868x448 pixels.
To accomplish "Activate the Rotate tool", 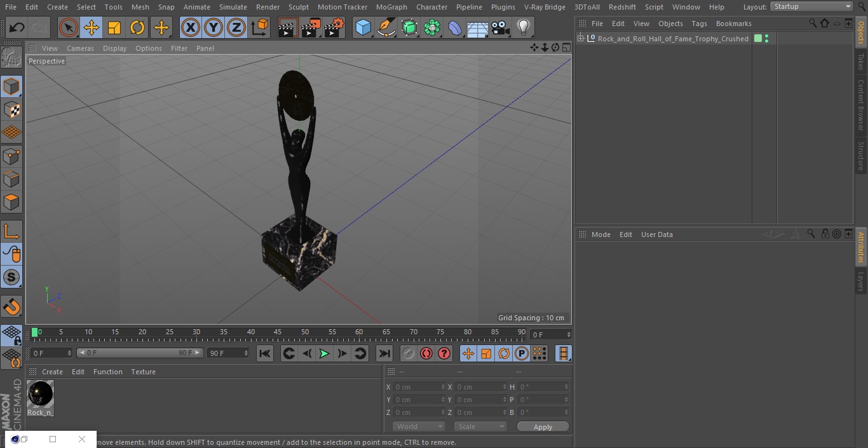I will click(137, 27).
